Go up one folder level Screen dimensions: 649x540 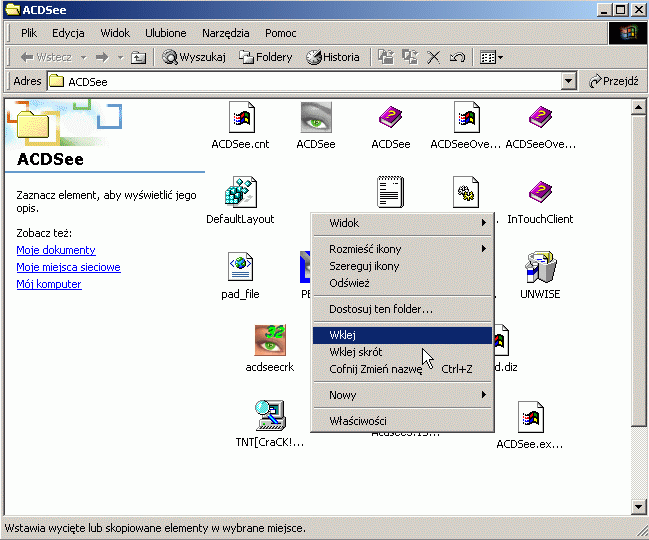click(x=138, y=57)
